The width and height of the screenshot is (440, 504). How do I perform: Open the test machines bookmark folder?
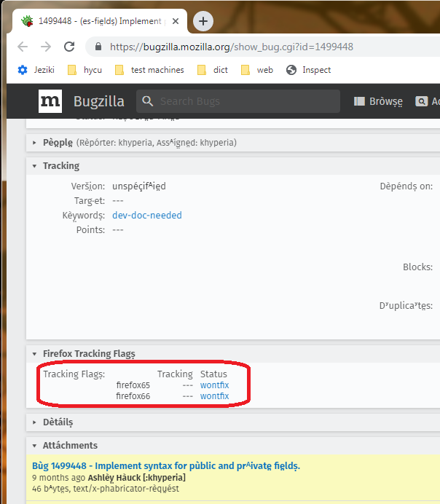pyautogui.click(x=149, y=70)
